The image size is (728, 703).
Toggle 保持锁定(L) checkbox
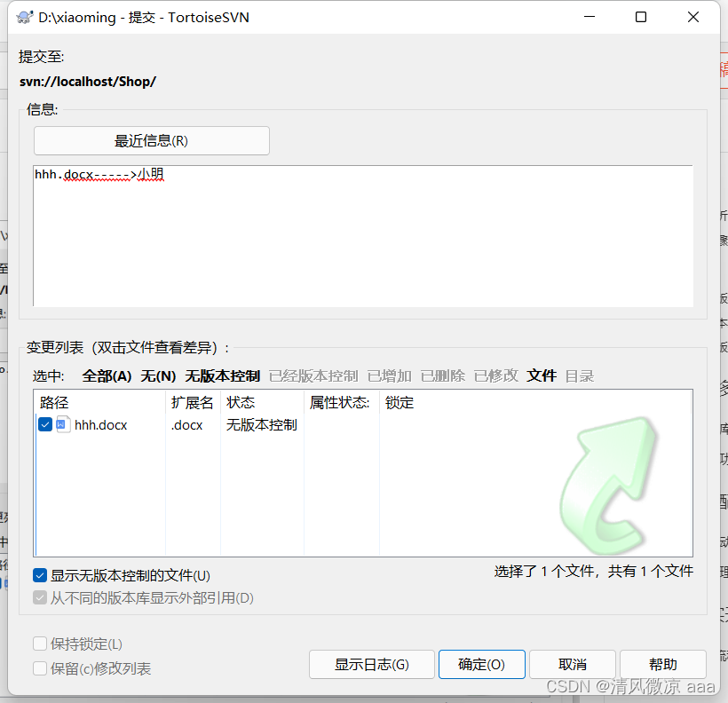(x=40, y=644)
